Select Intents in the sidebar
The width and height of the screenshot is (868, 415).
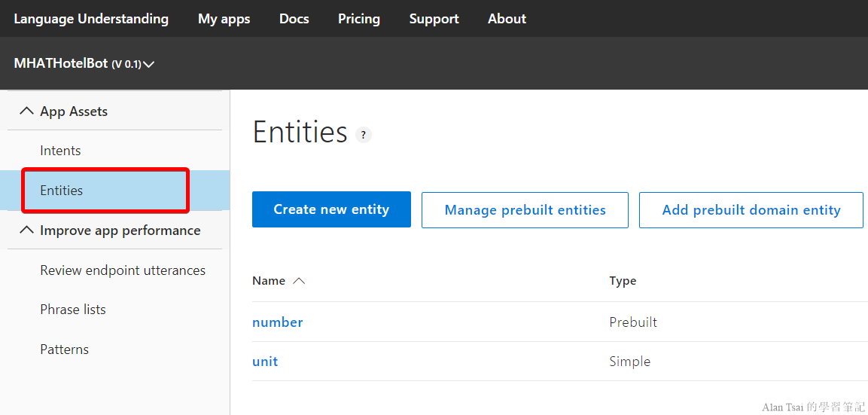point(60,151)
